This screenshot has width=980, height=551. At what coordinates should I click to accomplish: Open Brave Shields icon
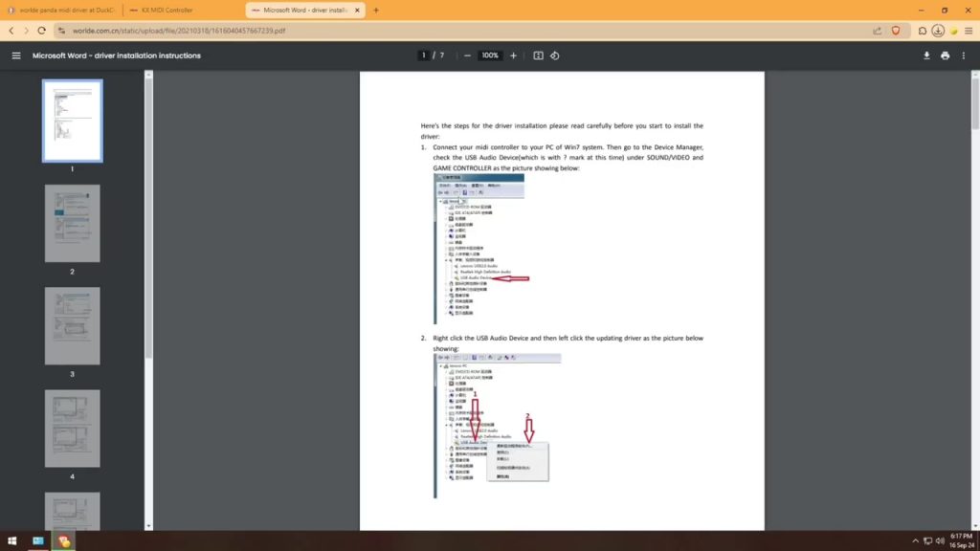point(896,30)
